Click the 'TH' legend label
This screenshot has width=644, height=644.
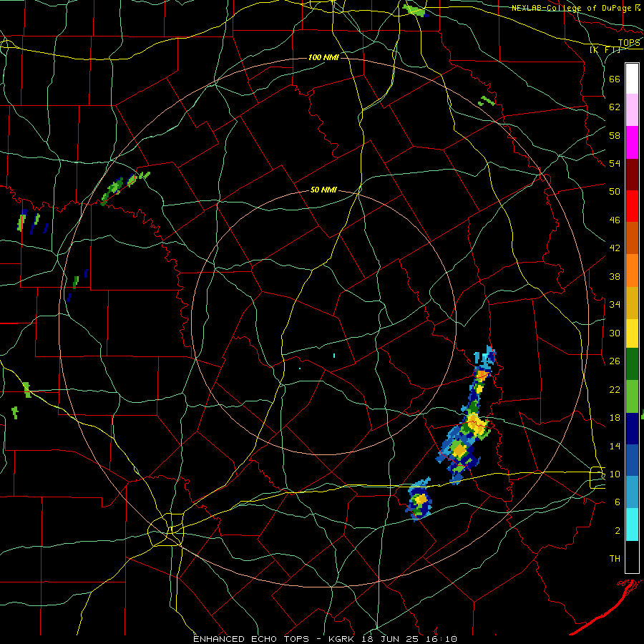pos(615,559)
